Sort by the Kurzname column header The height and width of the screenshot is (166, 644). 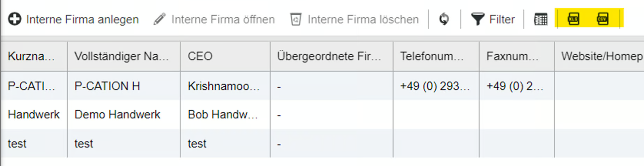pyautogui.click(x=31, y=56)
